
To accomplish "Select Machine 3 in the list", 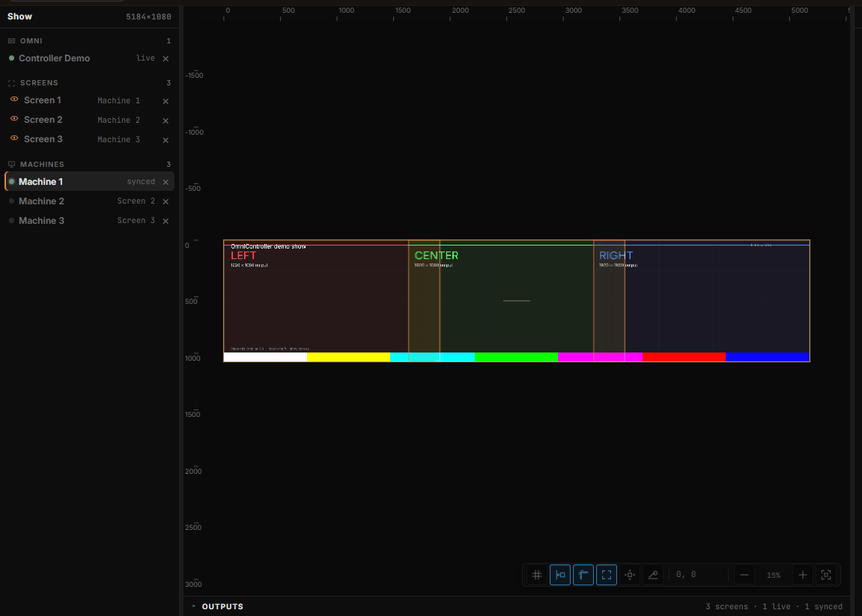I will (90, 220).
